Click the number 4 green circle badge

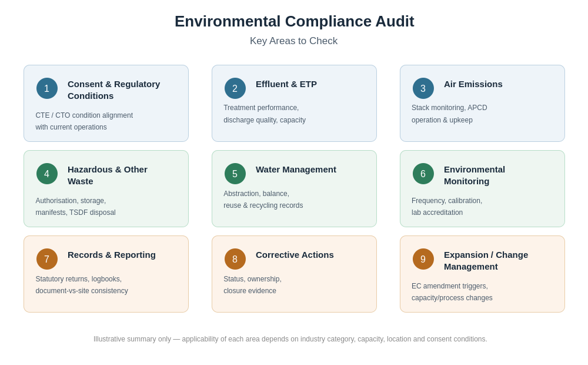pyautogui.click(x=47, y=174)
